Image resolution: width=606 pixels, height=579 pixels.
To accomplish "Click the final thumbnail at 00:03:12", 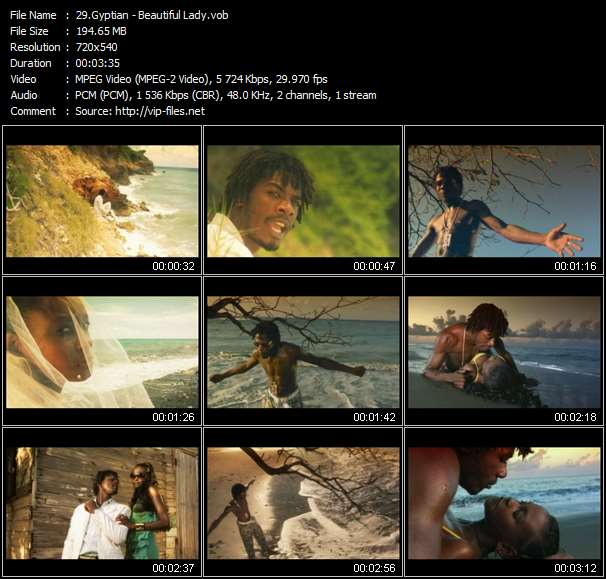I will 504,503.
